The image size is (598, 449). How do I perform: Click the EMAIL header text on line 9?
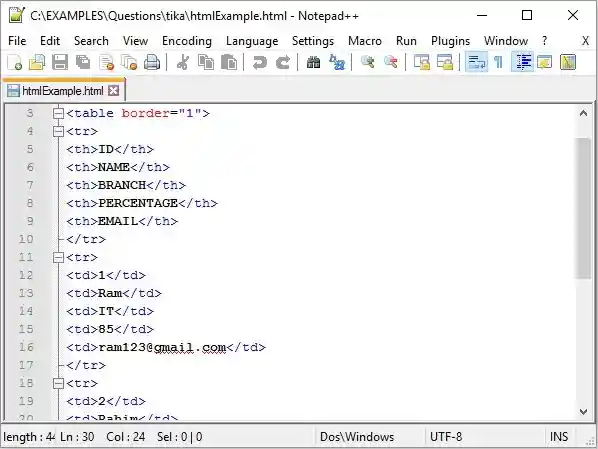click(x=118, y=221)
